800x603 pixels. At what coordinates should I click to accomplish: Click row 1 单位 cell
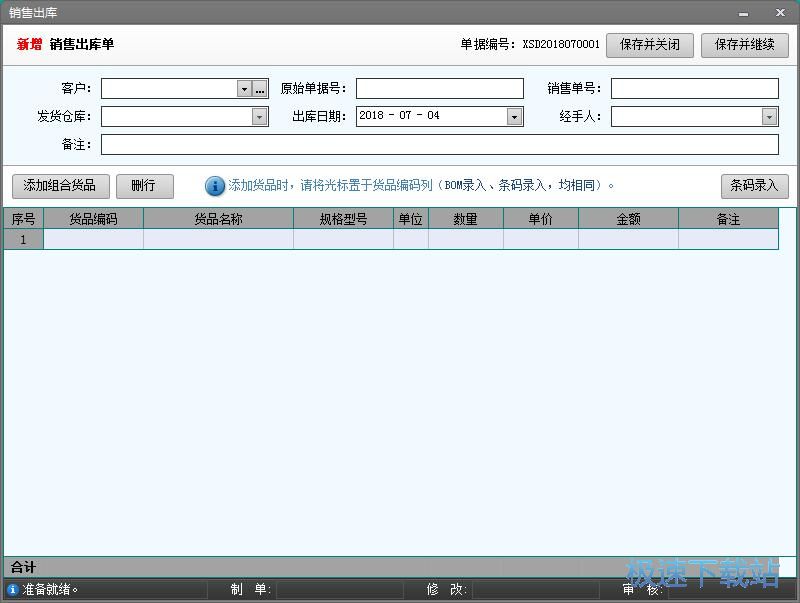coord(411,239)
